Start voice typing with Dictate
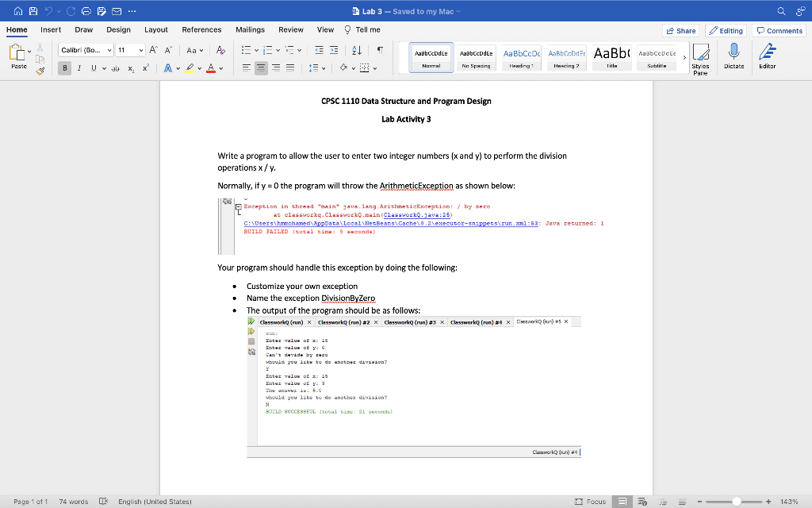The width and height of the screenshot is (812, 508). [733, 57]
